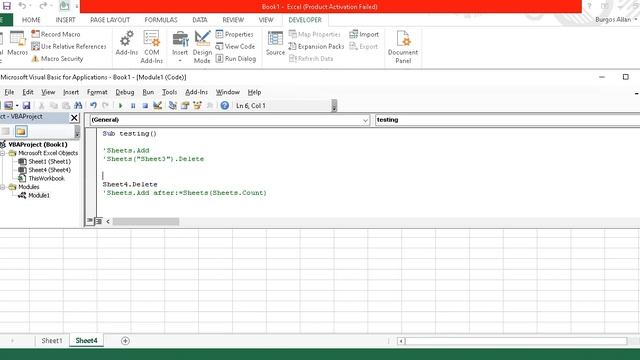Open the VIEW ribbon tab
640x360 pixels.
coord(266,20)
